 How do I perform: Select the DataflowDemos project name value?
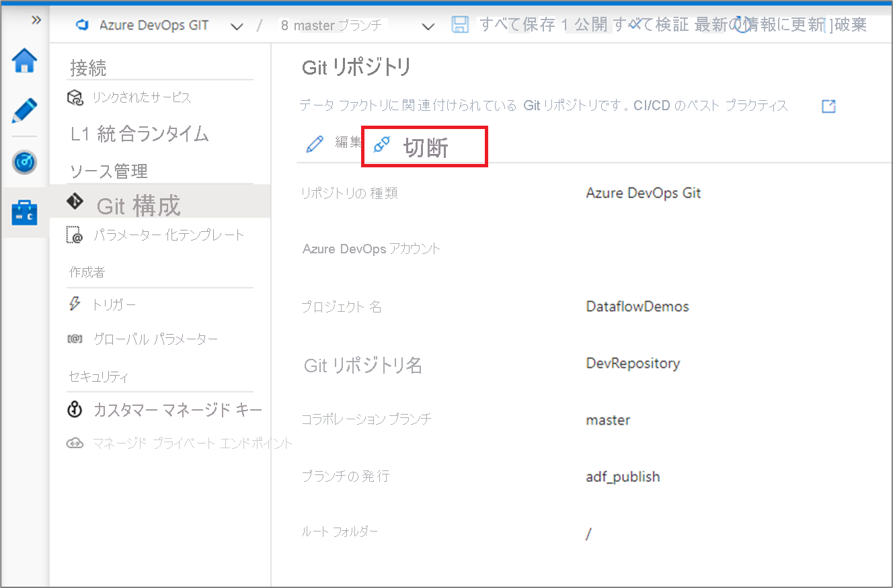tap(637, 307)
